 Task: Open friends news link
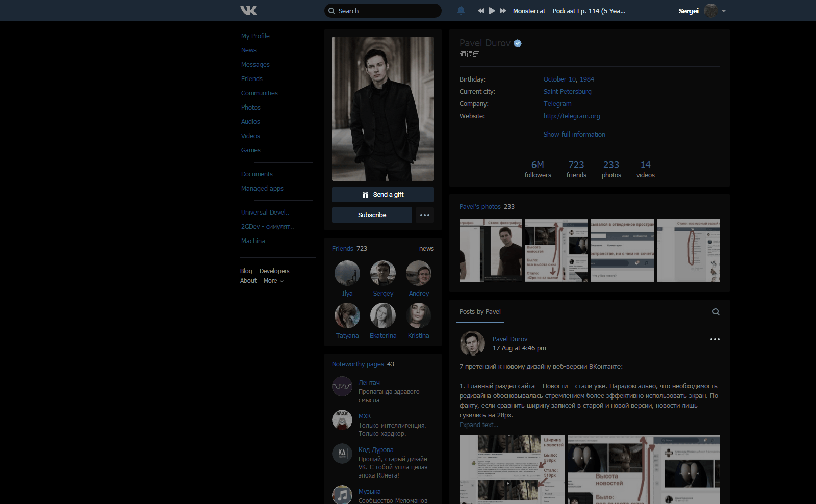coord(426,249)
